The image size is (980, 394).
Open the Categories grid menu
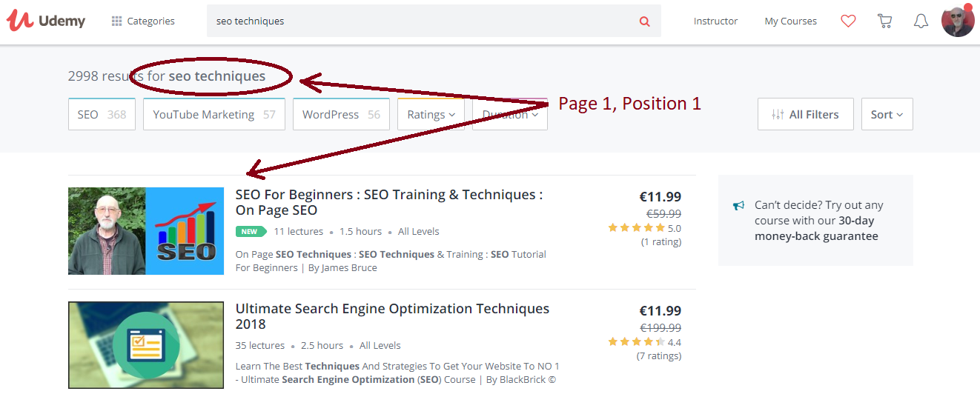tap(143, 21)
